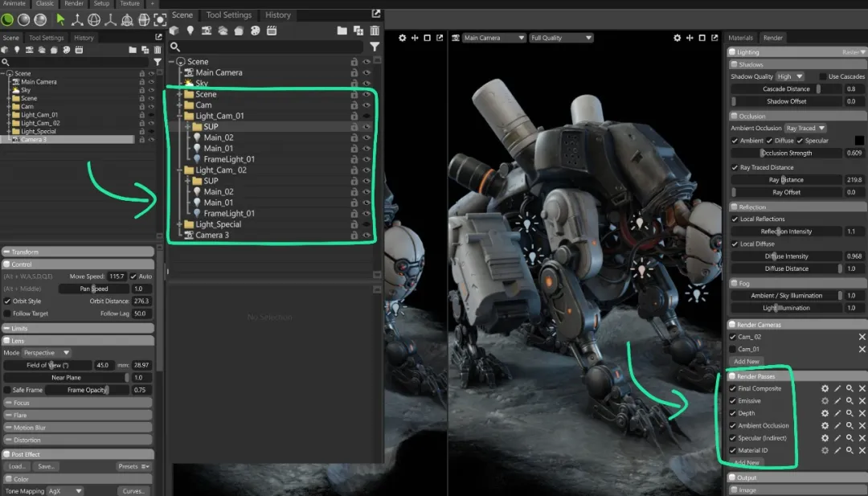The height and width of the screenshot is (496, 868).
Task: Click the trash delete icon in enlarged Scene panel
Action: (x=374, y=31)
